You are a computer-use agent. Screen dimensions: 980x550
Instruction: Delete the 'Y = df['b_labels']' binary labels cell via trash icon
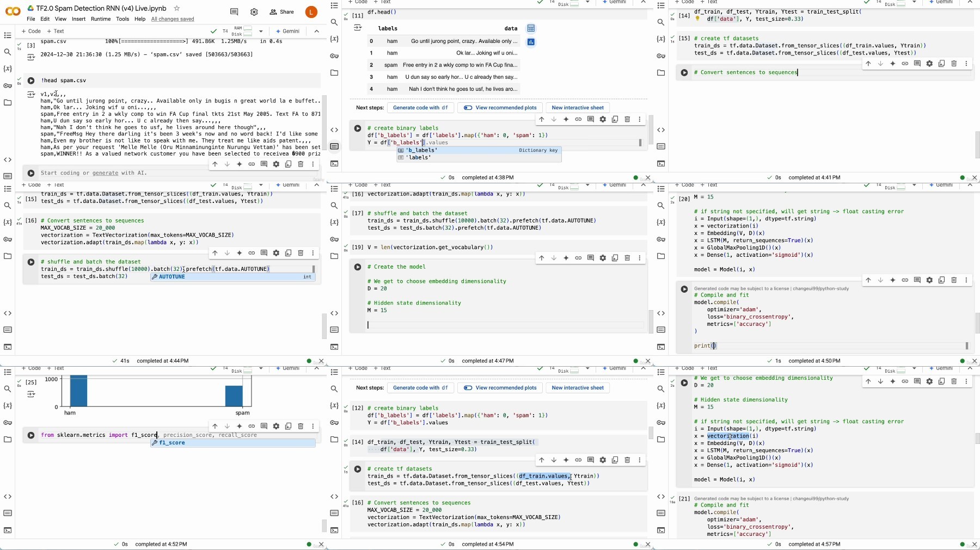pos(627,119)
